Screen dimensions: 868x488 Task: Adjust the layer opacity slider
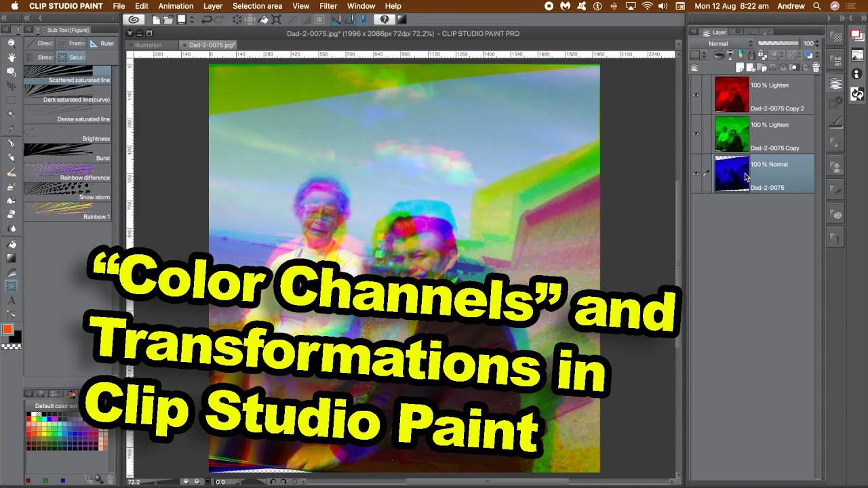click(778, 43)
